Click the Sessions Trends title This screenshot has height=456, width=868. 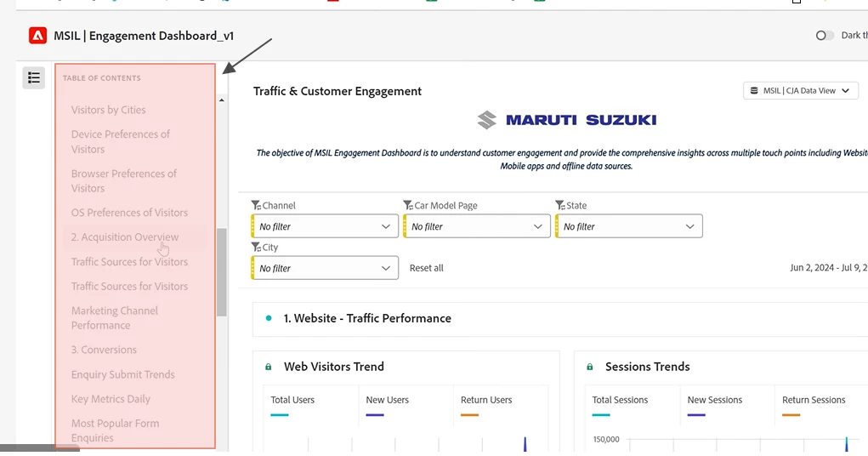tap(647, 367)
